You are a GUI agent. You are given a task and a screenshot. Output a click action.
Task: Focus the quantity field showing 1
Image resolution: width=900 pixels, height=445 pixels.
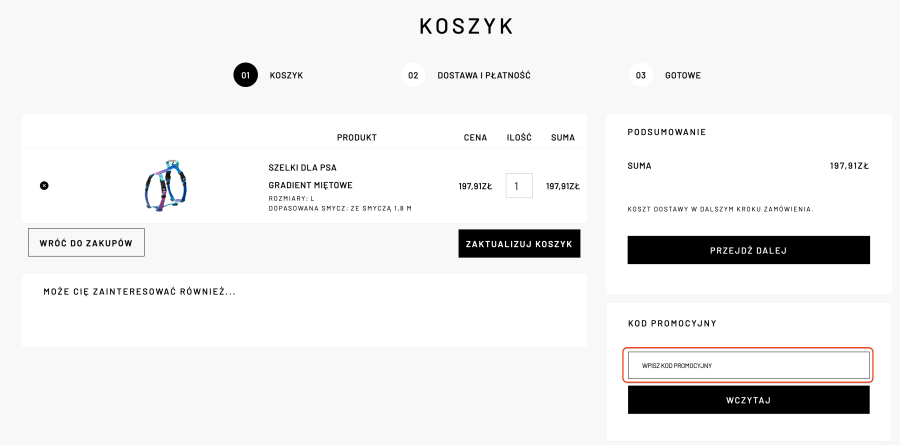pos(519,185)
